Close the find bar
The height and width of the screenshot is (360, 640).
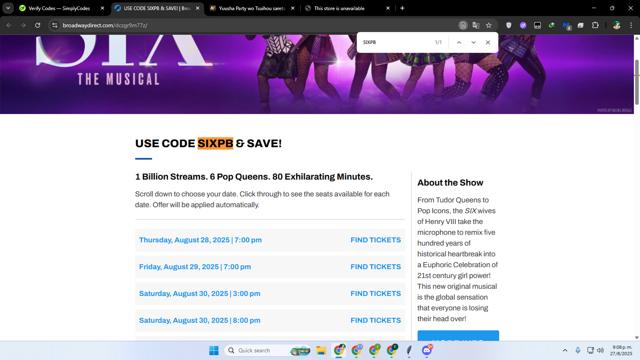click(x=488, y=42)
